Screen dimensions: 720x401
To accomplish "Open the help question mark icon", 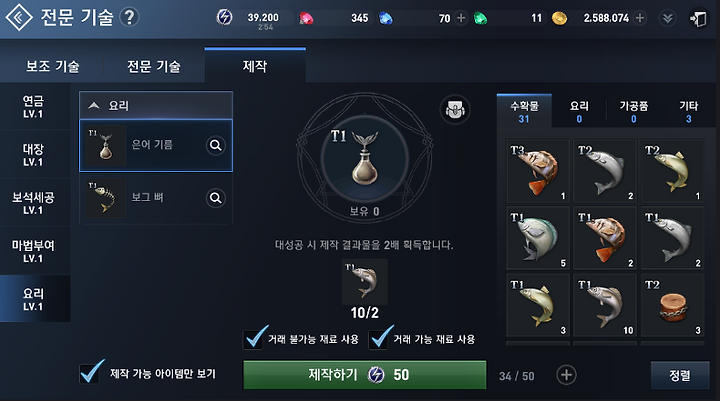I will [129, 17].
